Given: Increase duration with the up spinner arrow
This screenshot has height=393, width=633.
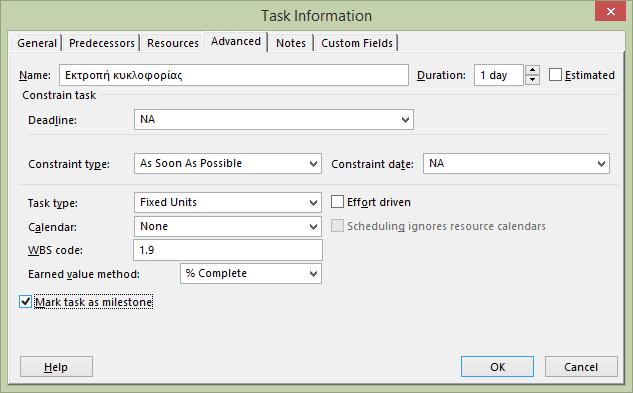Looking at the screenshot, I should tap(532, 70).
